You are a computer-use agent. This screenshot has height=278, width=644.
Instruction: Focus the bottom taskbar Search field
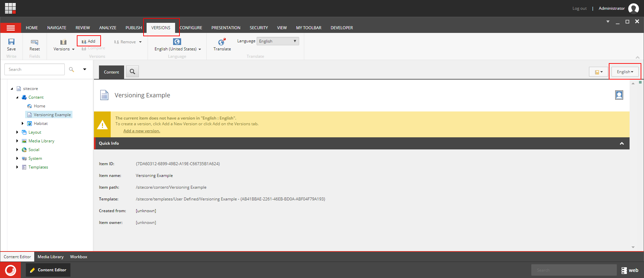[x=574, y=270]
